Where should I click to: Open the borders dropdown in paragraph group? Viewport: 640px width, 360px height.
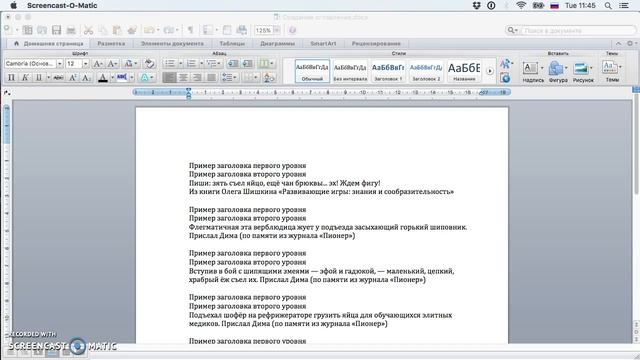tap(250, 77)
